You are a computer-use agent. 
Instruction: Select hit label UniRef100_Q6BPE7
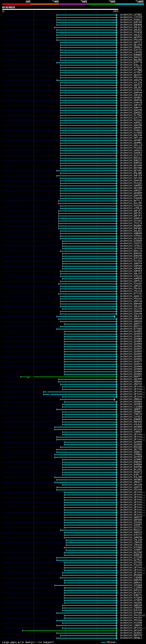(131, 409)
